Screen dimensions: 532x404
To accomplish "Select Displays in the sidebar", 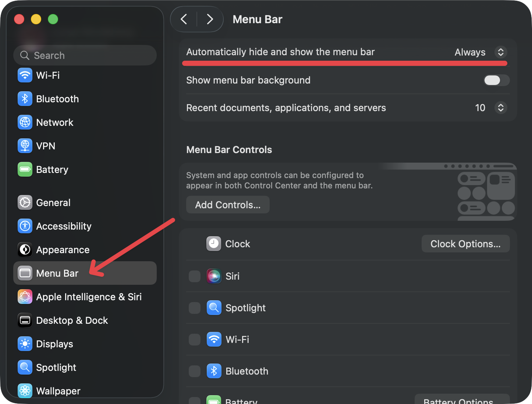I will pos(85,344).
